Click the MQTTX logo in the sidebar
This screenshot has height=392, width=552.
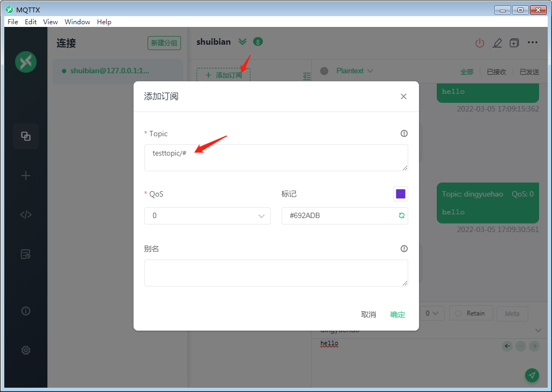tap(26, 62)
